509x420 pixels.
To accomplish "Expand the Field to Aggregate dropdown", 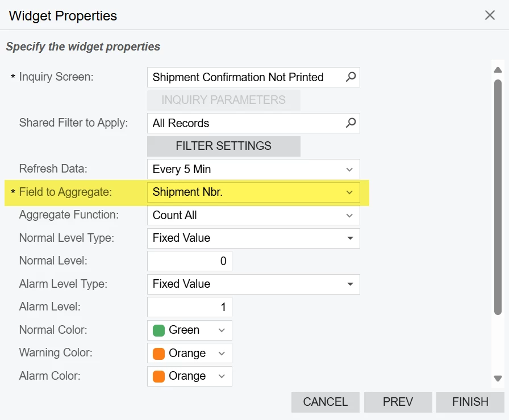I will (x=253, y=192).
